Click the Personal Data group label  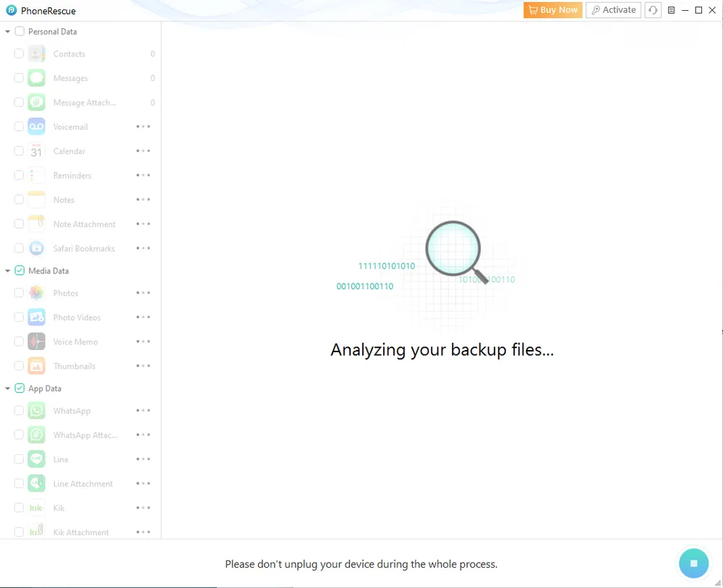pyautogui.click(x=53, y=31)
